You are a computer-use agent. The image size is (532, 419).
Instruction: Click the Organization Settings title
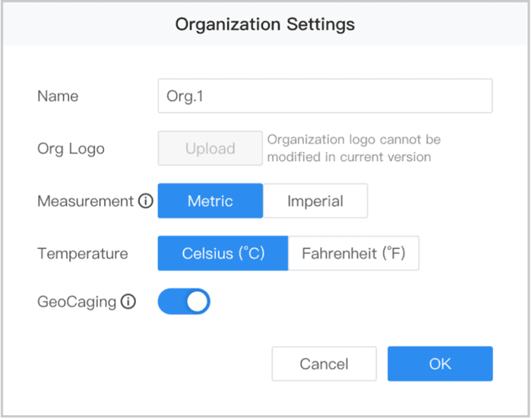265,24
